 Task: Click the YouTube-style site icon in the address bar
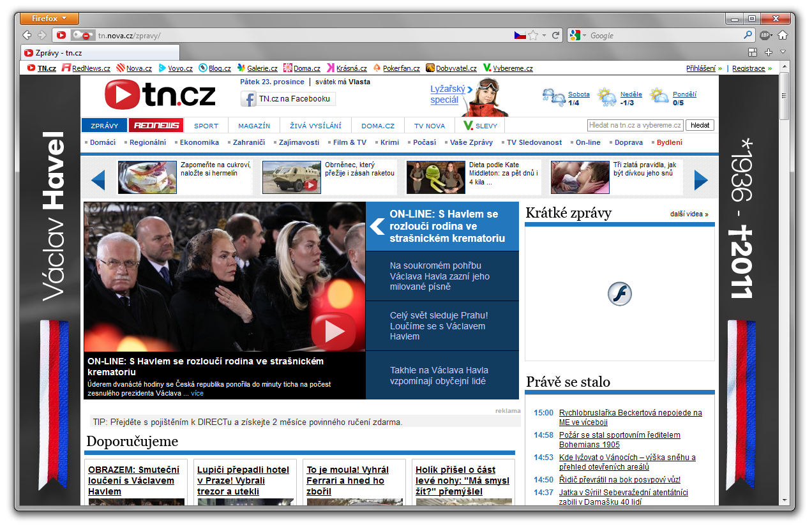[x=61, y=35]
